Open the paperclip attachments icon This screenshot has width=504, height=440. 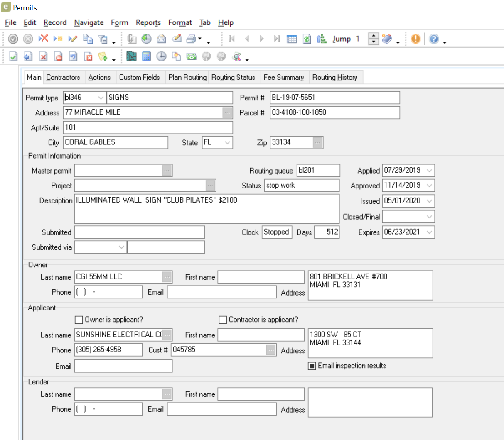tap(132, 39)
